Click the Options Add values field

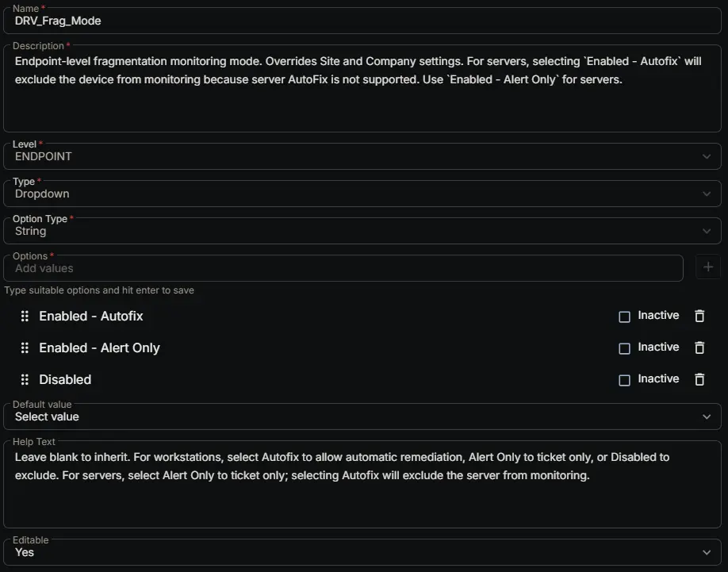coord(343,268)
